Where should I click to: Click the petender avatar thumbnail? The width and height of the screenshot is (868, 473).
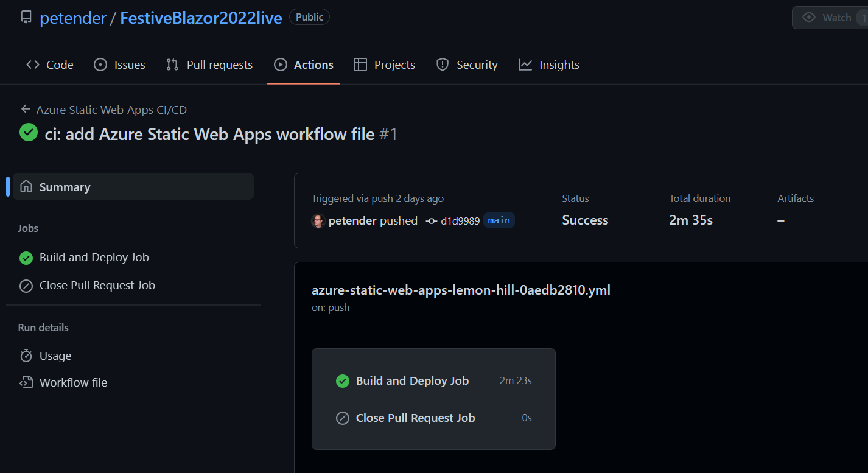click(x=318, y=220)
